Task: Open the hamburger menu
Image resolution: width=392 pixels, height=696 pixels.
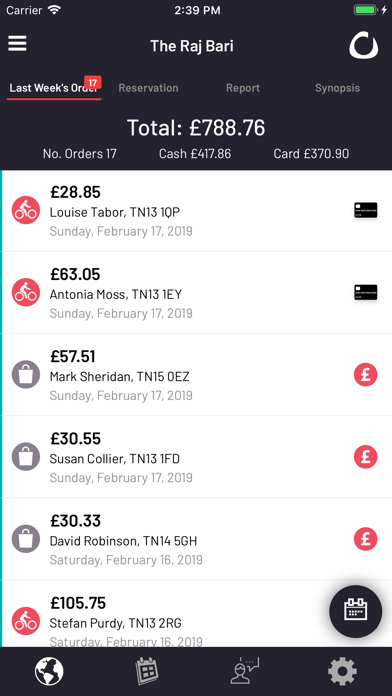Action: tap(17, 44)
